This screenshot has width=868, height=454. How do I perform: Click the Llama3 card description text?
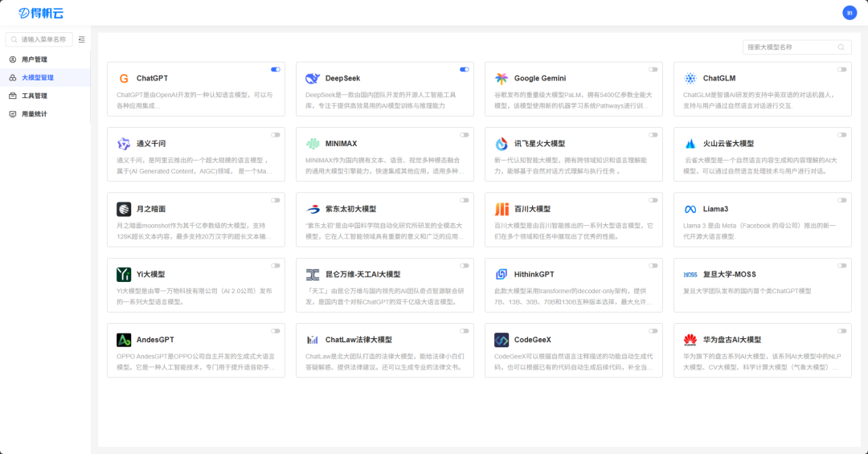point(759,231)
